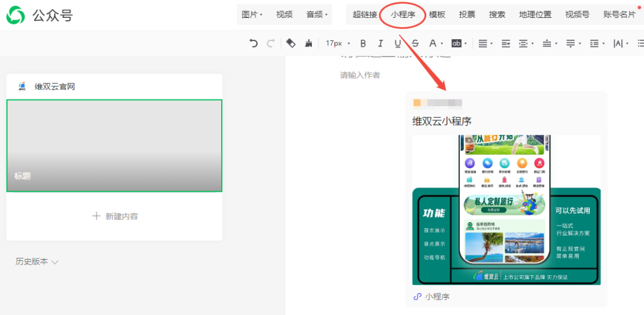Image resolution: width=644 pixels, height=315 pixels.
Task: Toggle italic formatting
Action: 380,43
